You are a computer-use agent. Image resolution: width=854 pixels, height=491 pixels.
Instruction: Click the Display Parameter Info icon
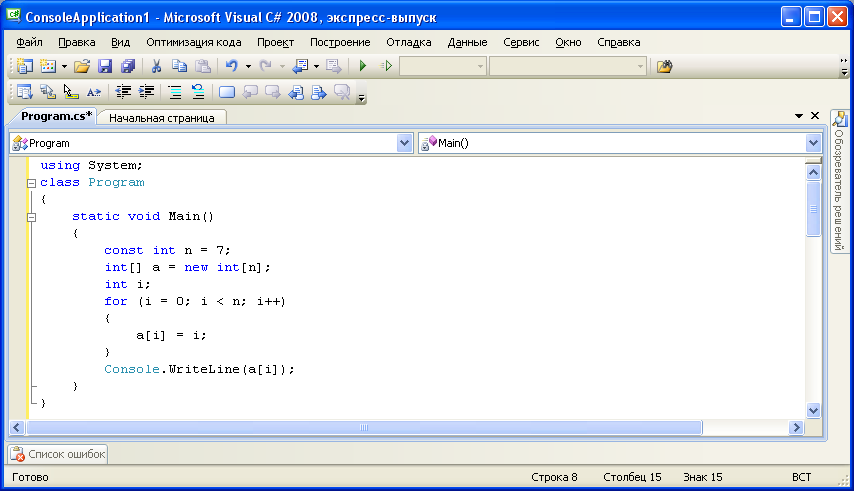pos(48,92)
